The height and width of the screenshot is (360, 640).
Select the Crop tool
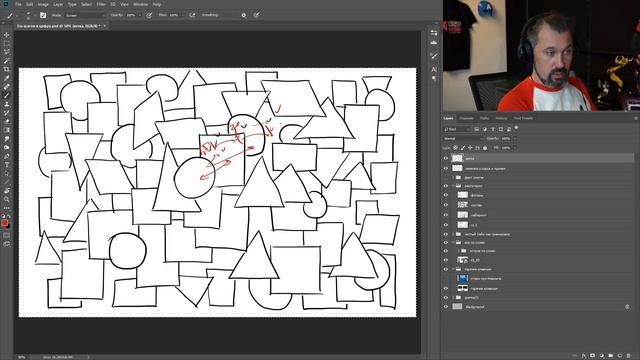pyautogui.click(x=7, y=69)
